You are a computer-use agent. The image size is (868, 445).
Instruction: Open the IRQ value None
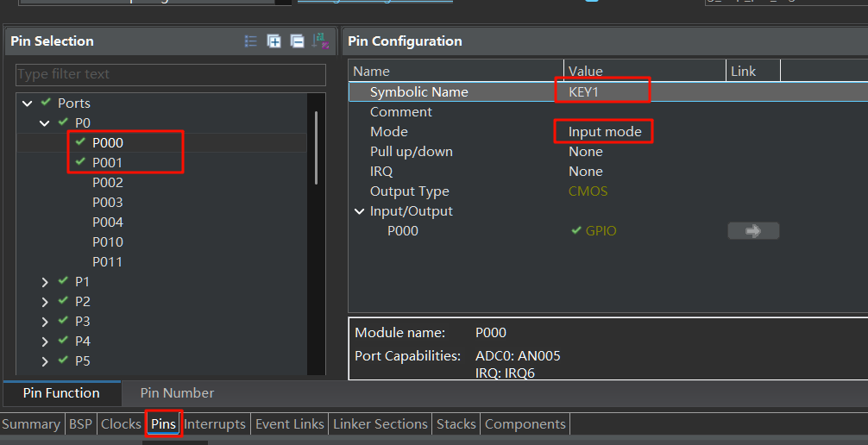586,172
